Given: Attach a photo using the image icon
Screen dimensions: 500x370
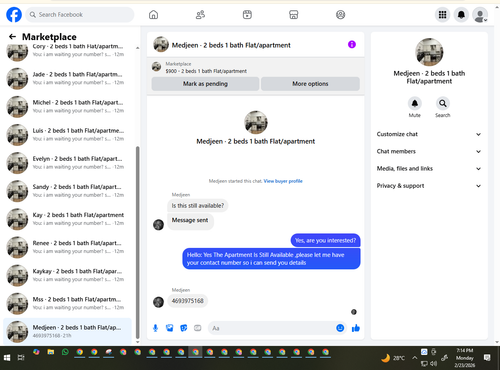Looking at the screenshot, I should [170, 328].
